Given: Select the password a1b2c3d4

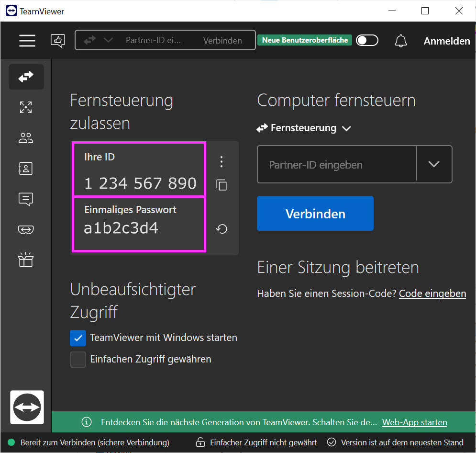Looking at the screenshot, I should [121, 228].
